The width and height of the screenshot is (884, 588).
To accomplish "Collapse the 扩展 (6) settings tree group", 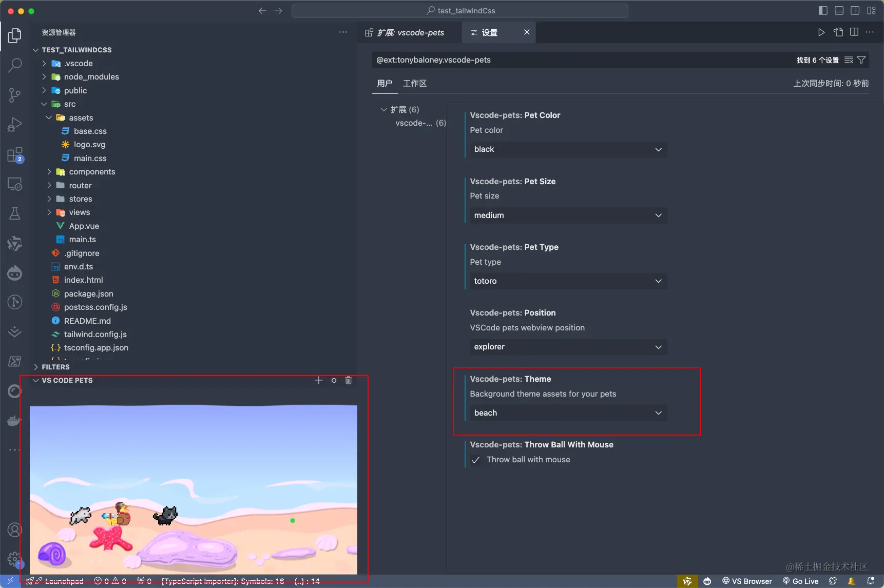I will 383,109.
